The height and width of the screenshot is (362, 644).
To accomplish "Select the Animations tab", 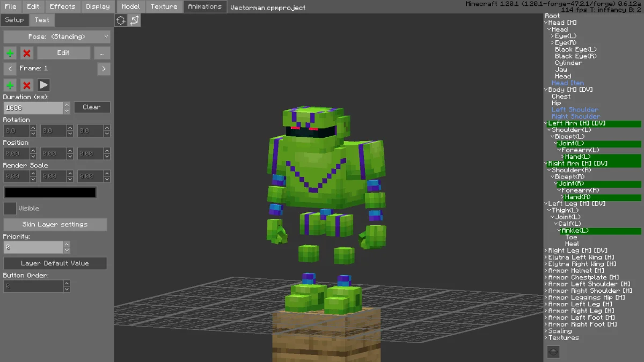I will point(204,6).
